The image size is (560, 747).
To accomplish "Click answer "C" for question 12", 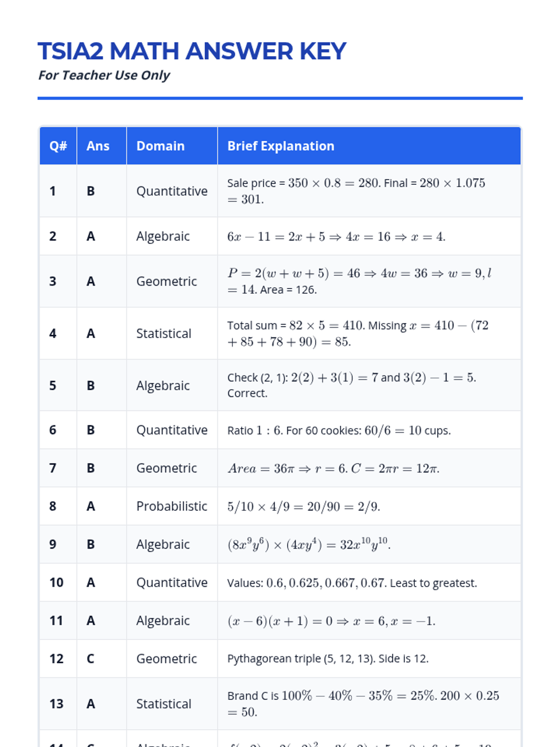I will point(91,659).
